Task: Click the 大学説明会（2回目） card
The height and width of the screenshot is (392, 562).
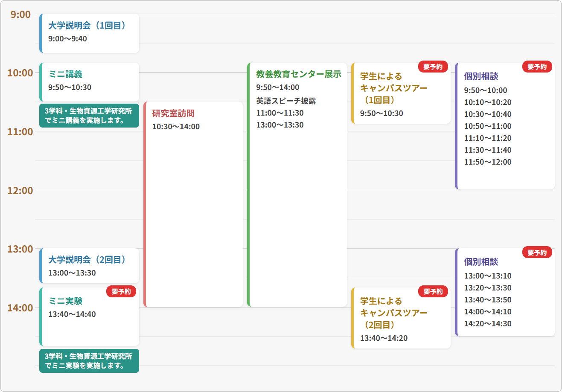Action: (89, 266)
